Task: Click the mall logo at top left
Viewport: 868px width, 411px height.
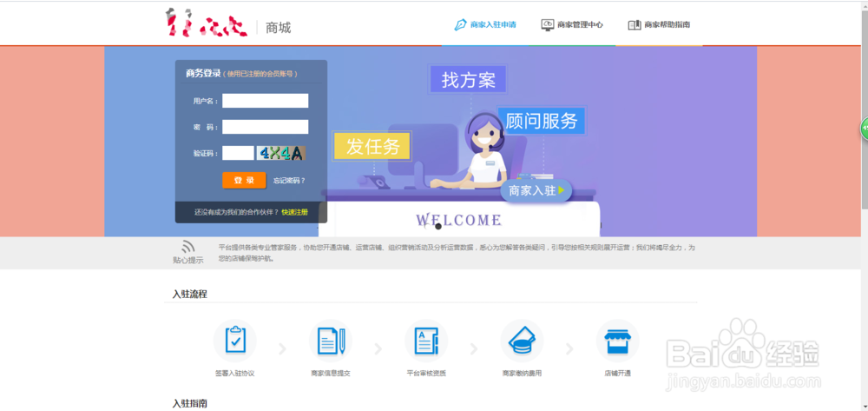Action: click(207, 23)
